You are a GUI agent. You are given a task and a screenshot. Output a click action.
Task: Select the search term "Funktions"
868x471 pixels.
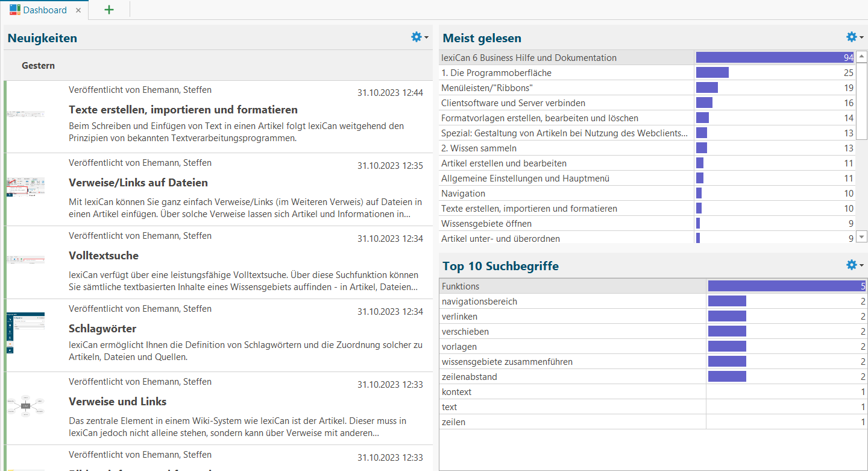click(x=653, y=286)
